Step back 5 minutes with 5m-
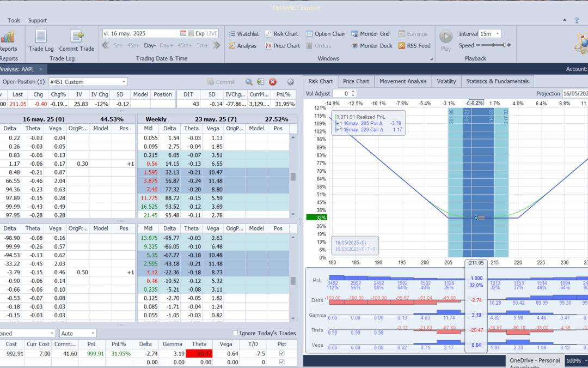Viewport: 588px width, 368px height. [x=119, y=45]
